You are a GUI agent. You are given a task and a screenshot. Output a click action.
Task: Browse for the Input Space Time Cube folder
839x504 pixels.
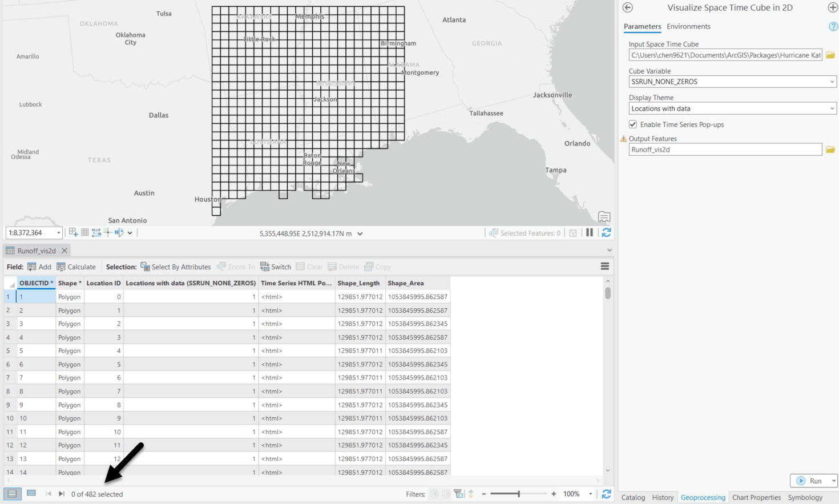point(830,55)
